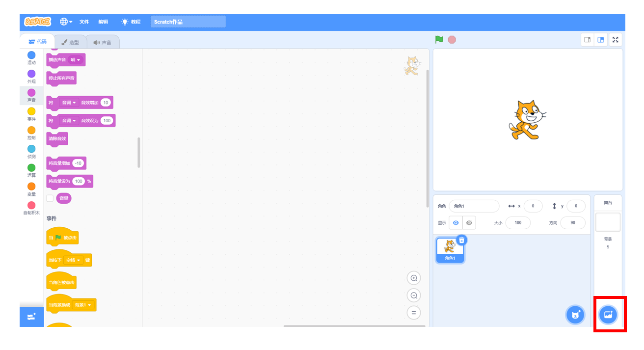
Task: Select the 声音 block category circle
Action: (31, 92)
